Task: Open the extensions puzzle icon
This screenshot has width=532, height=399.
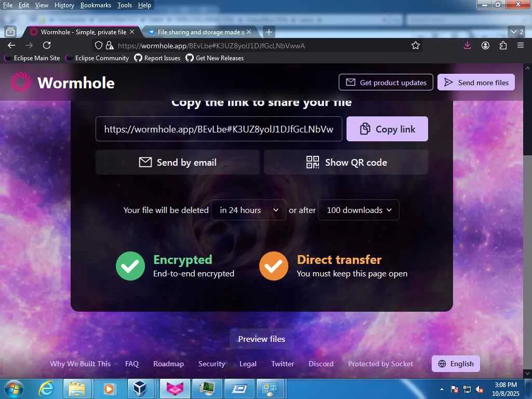Action: coord(503,46)
